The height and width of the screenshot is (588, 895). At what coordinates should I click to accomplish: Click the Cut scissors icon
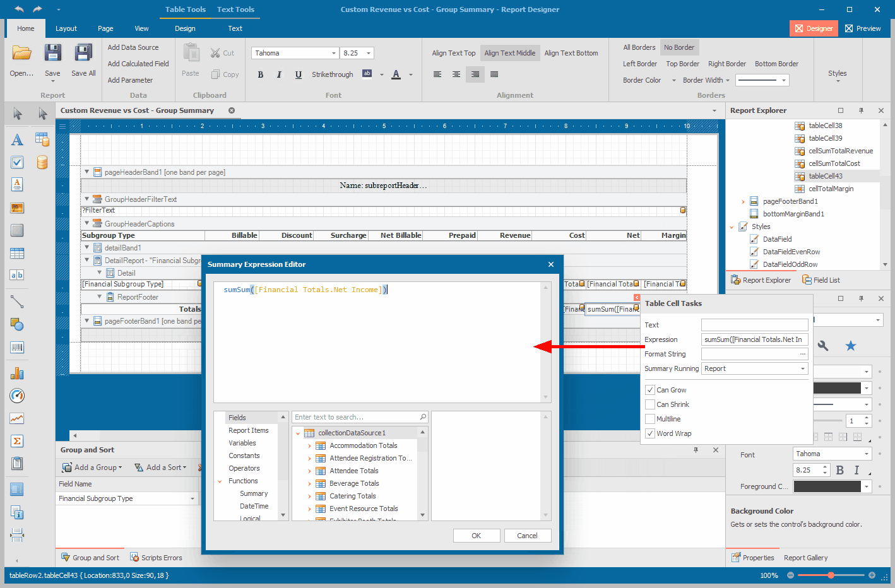coord(215,53)
